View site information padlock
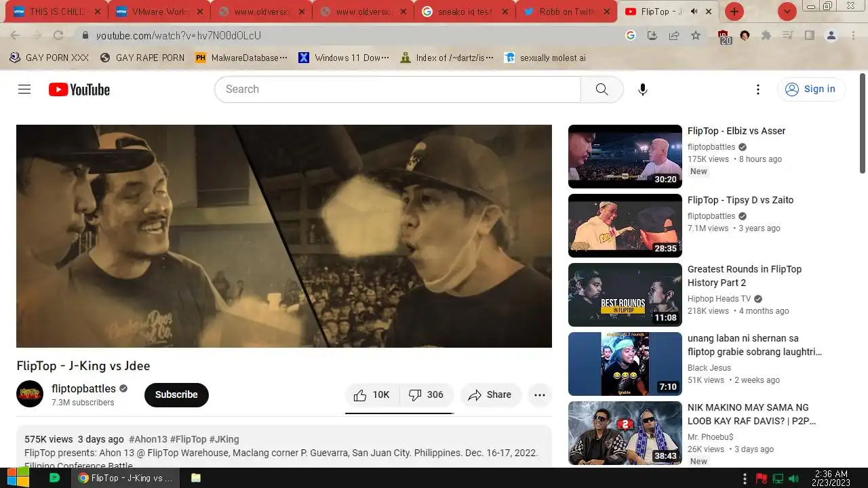The image size is (868, 488). coord(85,35)
